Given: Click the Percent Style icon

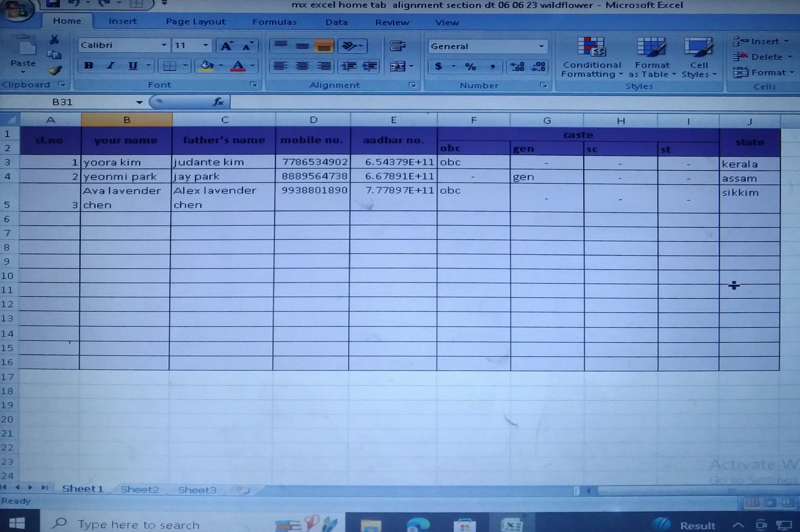Looking at the screenshot, I should click(x=470, y=66).
